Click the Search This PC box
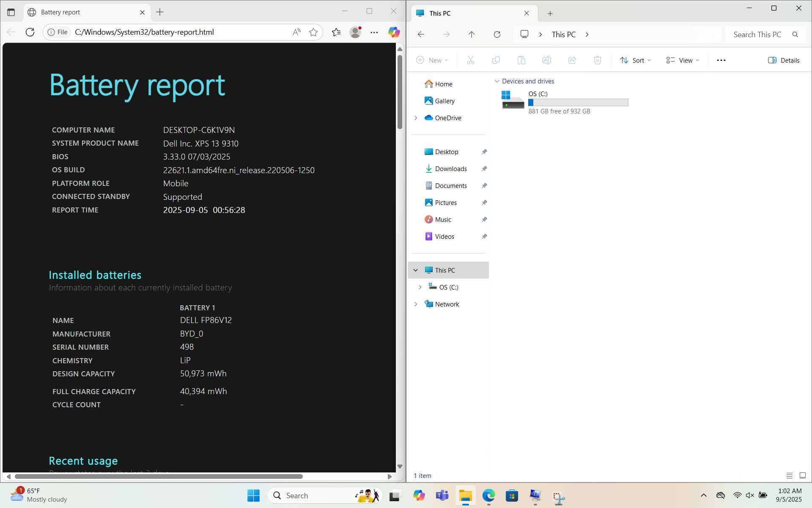Viewport: 812px width, 508px height. [765, 35]
